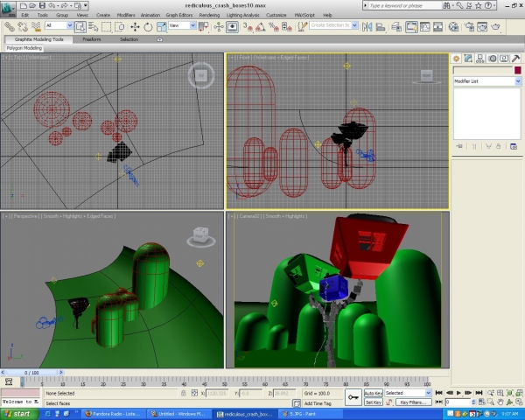Play the animation
Image resolution: width=525 pixels, height=420 pixels.
pyautogui.click(x=458, y=393)
